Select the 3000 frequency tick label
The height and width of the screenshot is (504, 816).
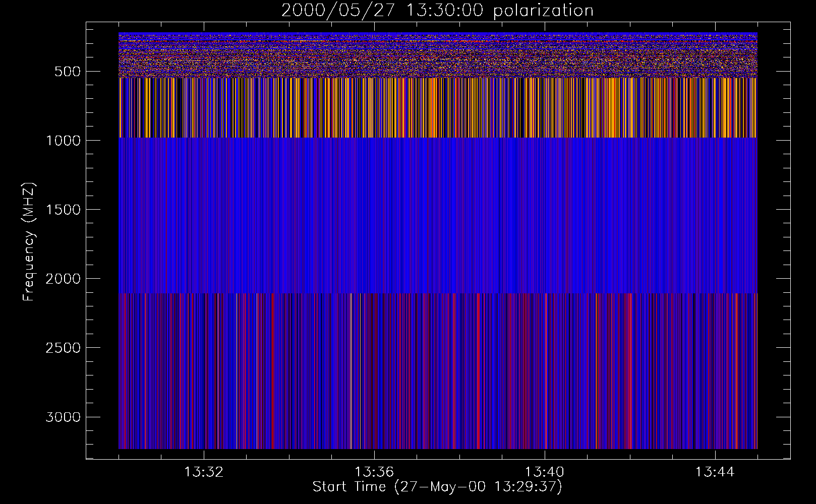pyautogui.click(x=63, y=417)
